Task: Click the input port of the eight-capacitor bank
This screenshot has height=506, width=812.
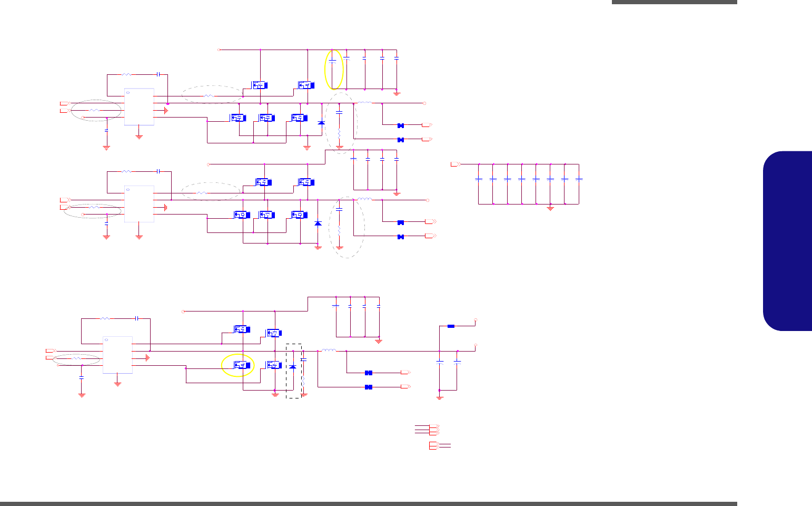Action: pos(456,164)
